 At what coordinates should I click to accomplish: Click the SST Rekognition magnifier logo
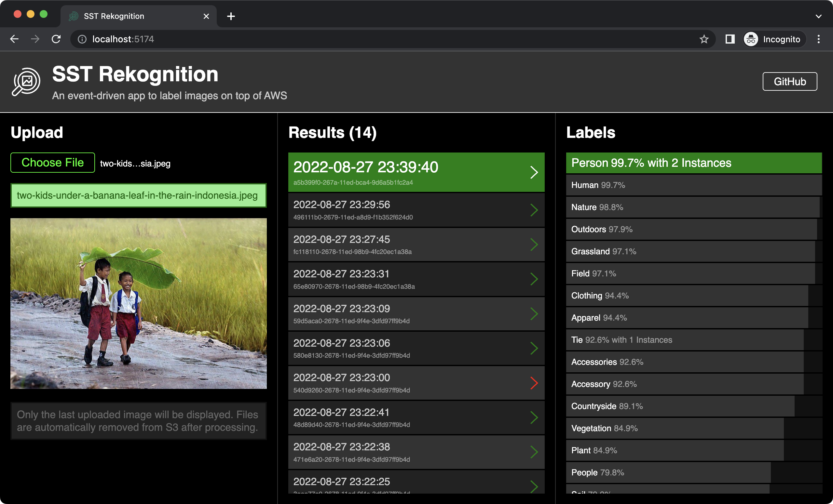click(x=26, y=82)
